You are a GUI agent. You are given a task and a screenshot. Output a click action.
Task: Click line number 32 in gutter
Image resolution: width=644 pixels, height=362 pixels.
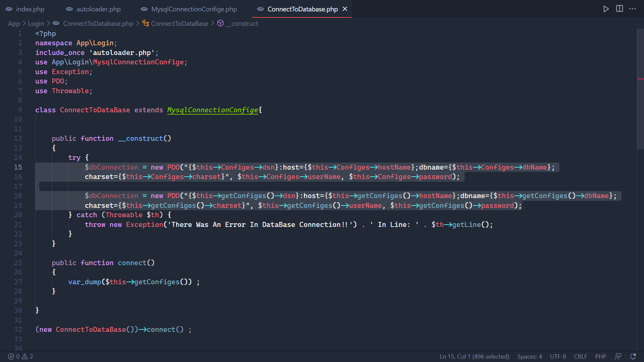(18, 329)
